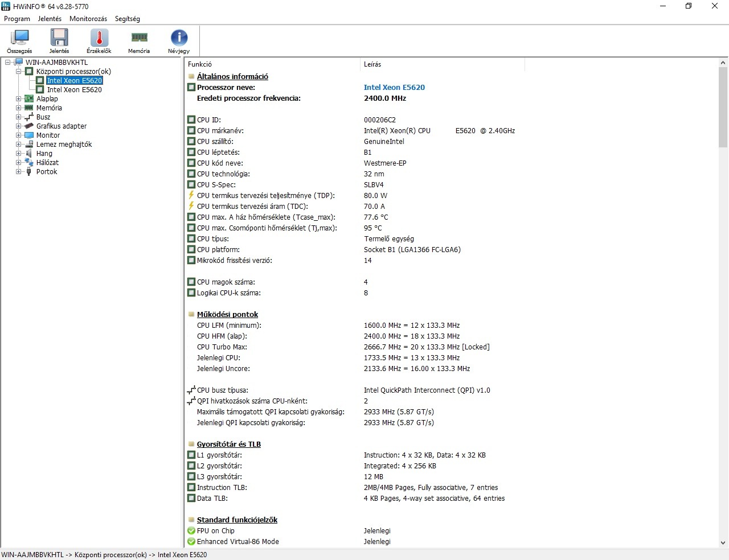729x560 pixels.
Task: Expand the Memória tree node
Action: point(18,108)
